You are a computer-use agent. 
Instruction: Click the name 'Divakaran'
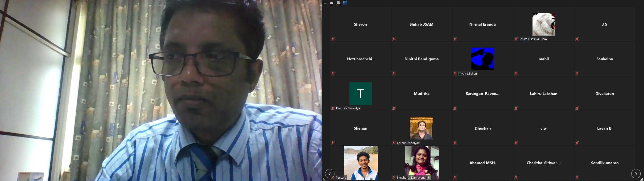[x=604, y=94]
